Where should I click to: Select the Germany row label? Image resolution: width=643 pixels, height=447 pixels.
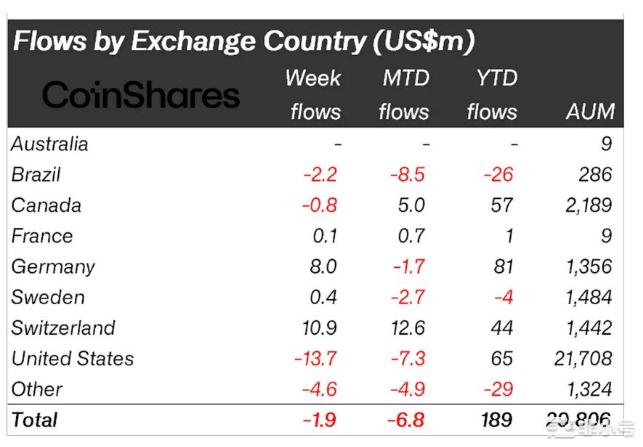[x=53, y=267]
